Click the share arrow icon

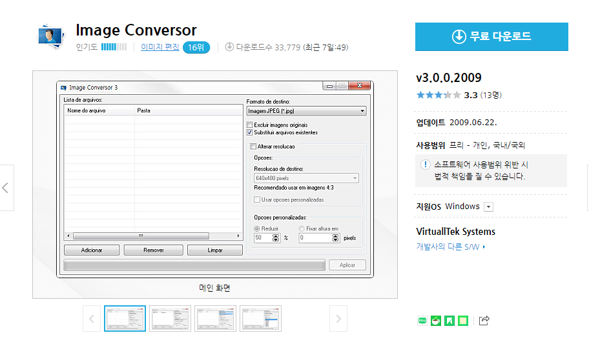coord(484,320)
